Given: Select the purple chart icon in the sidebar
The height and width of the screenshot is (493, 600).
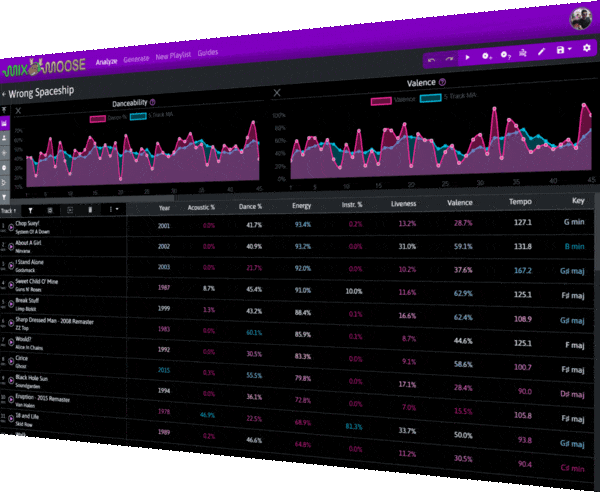Looking at the screenshot, I should click(x=4, y=124).
